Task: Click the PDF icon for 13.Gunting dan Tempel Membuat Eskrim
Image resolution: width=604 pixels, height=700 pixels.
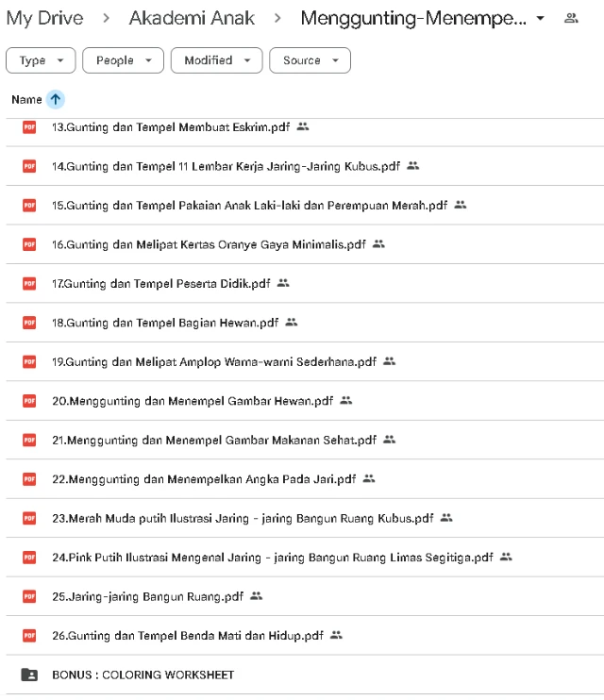Action: point(29,127)
